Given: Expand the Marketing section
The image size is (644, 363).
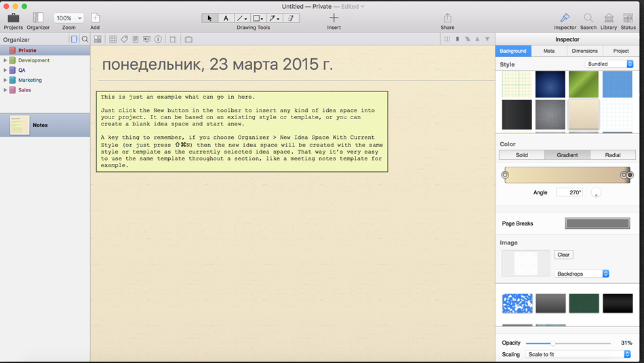Looking at the screenshot, I should [5, 80].
